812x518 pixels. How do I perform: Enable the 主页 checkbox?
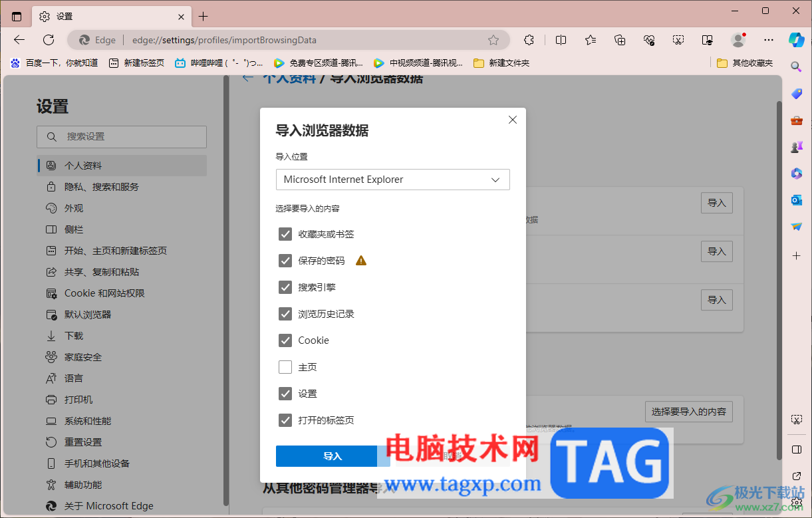click(x=285, y=366)
